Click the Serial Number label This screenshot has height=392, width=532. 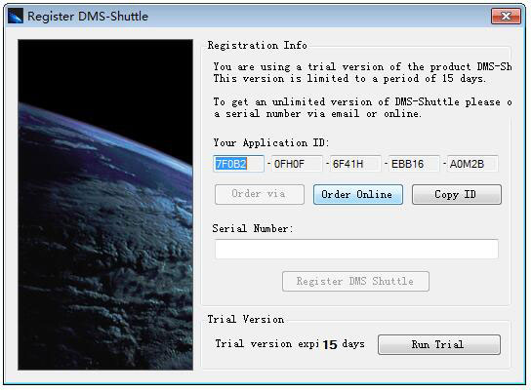pyautogui.click(x=253, y=228)
